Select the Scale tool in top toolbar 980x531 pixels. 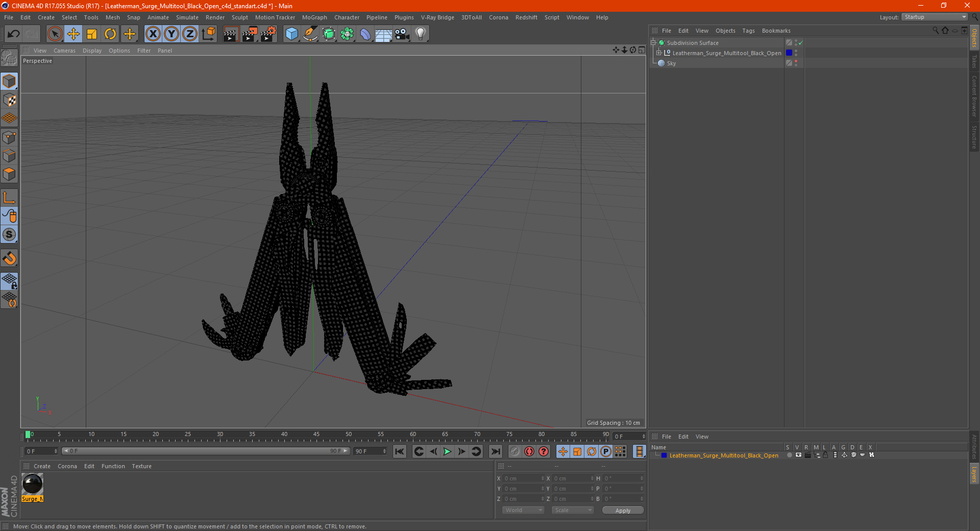pyautogui.click(x=92, y=34)
